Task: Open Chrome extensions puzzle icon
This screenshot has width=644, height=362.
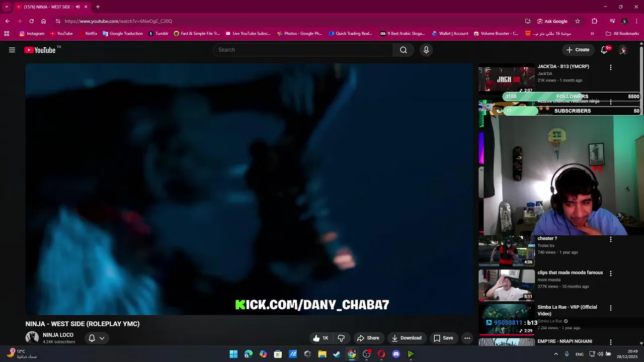Action: point(595,21)
